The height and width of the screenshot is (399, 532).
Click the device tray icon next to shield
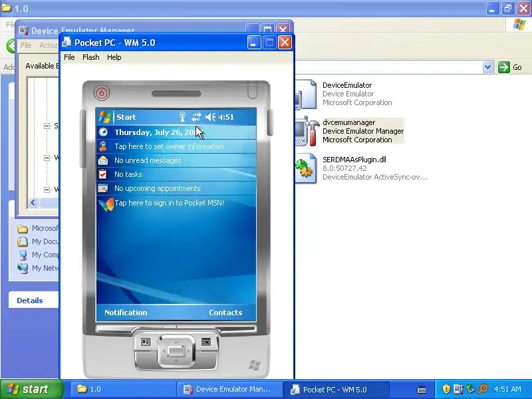coord(458,389)
